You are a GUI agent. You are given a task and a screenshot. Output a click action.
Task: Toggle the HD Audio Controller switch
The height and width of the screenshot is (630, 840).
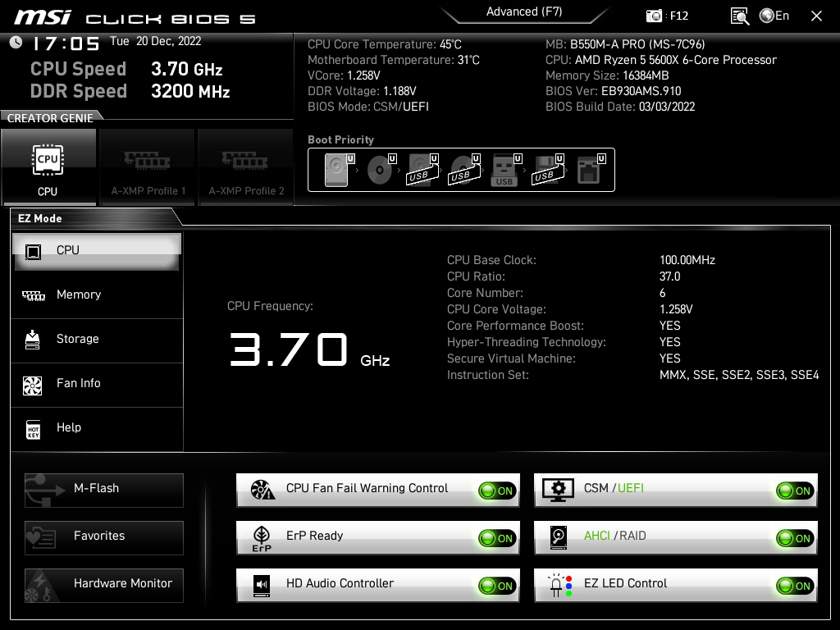pos(497,586)
